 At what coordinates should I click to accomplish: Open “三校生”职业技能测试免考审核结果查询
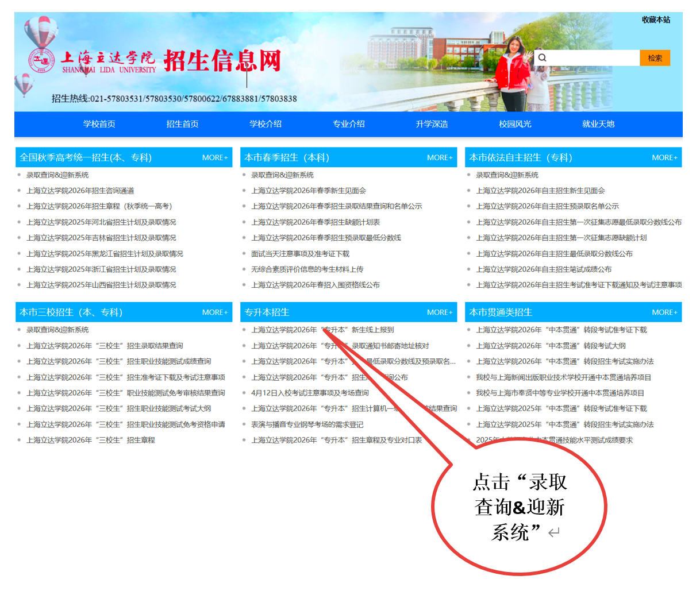(126, 393)
